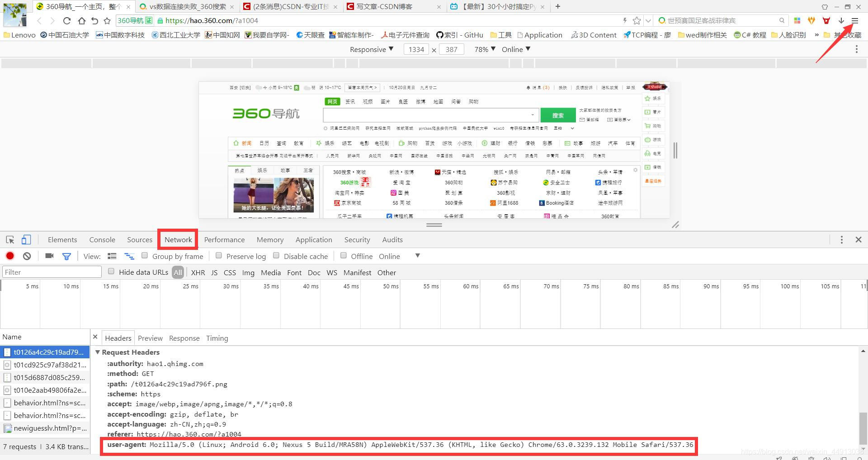The height and width of the screenshot is (460, 868).
Task: Click the browser address bar URL
Action: pos(212,20)
